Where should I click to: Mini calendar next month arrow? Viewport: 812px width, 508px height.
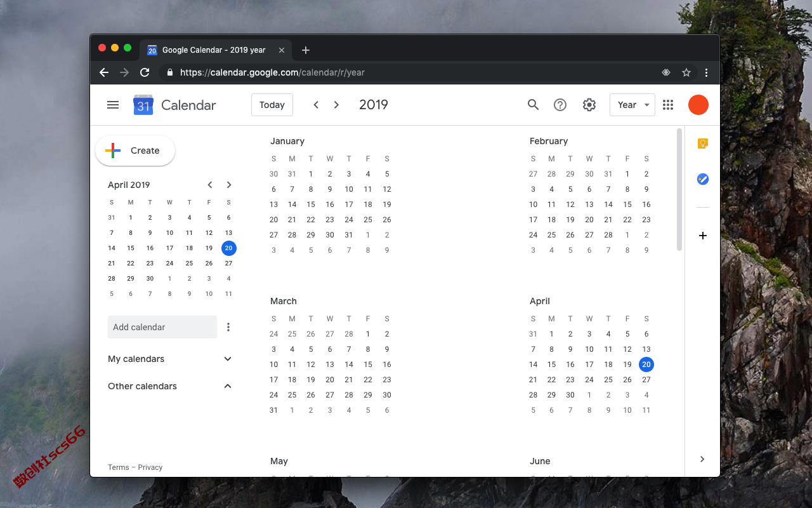(x=229, y=185)
